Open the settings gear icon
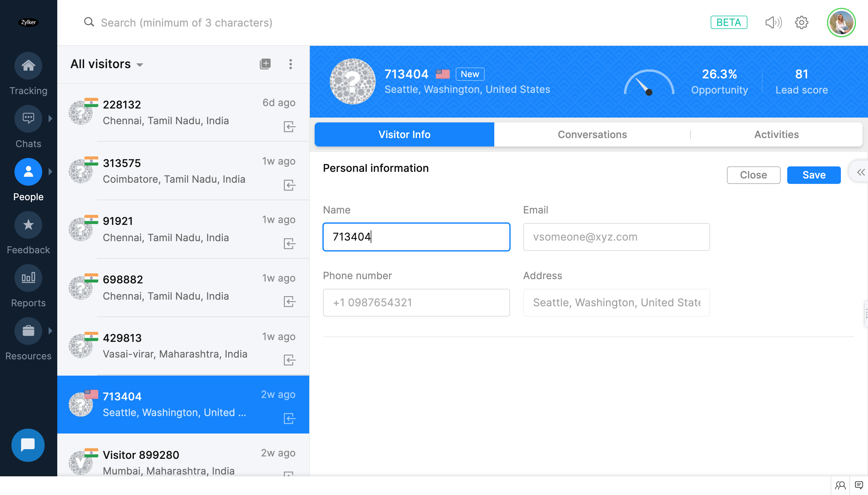Viewport: 868px width, 495px height. [801, 23]
